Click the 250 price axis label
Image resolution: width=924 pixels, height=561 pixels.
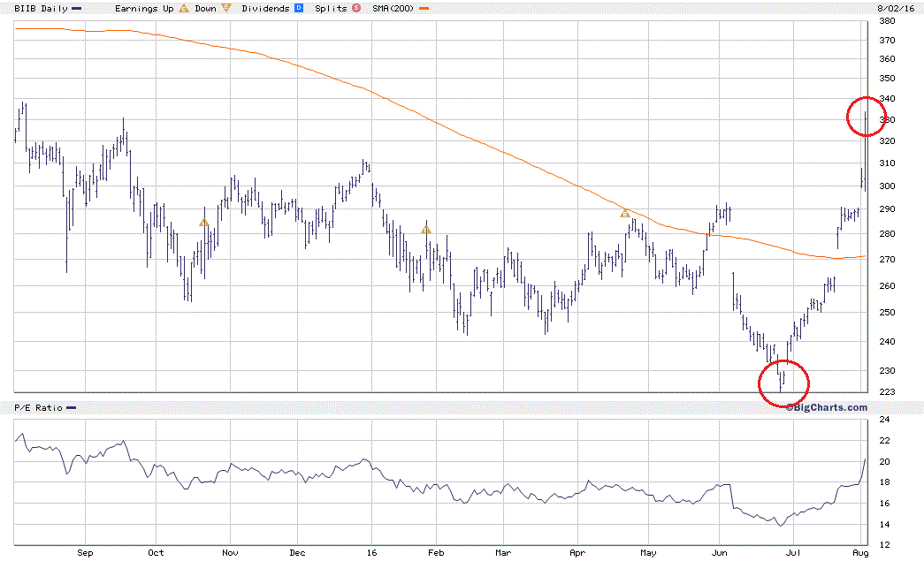point(887,313)
